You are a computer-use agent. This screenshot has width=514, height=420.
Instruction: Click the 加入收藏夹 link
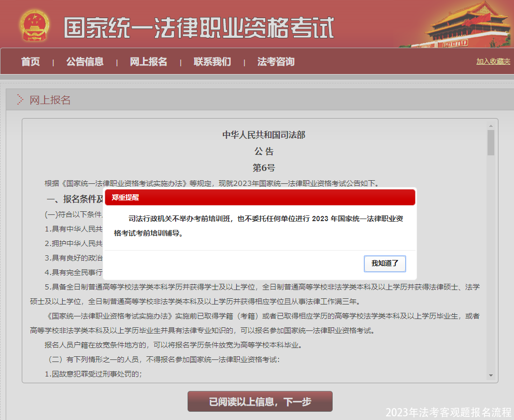point(492,61)
